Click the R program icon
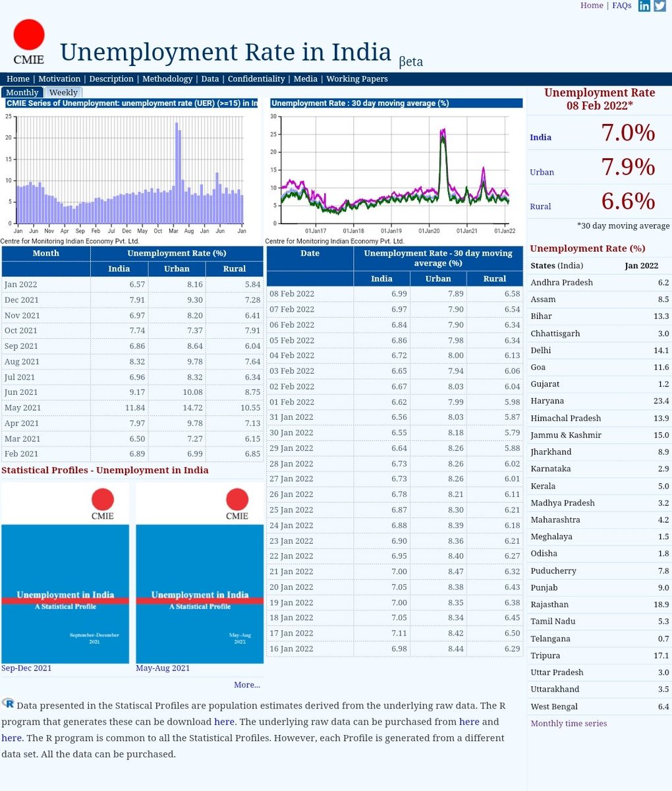 coord(8,704)
